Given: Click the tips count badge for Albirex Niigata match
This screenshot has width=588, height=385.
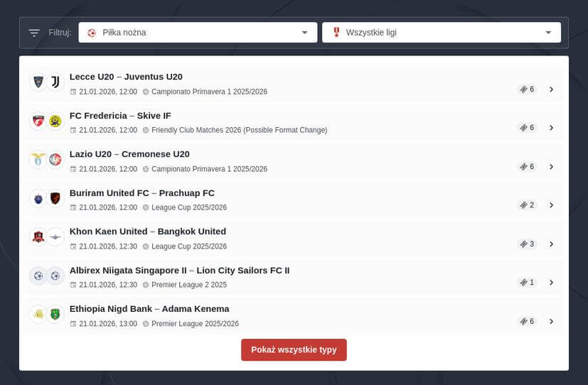Looking at the screenshot, I should coord(527,282).
